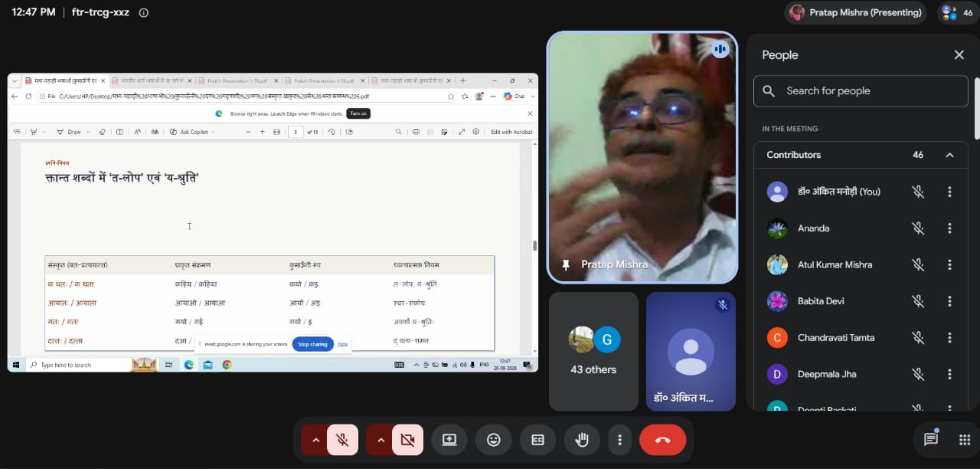The image size is (980, 469).
Task: Click the Search for people field
Action: [861, 91]
